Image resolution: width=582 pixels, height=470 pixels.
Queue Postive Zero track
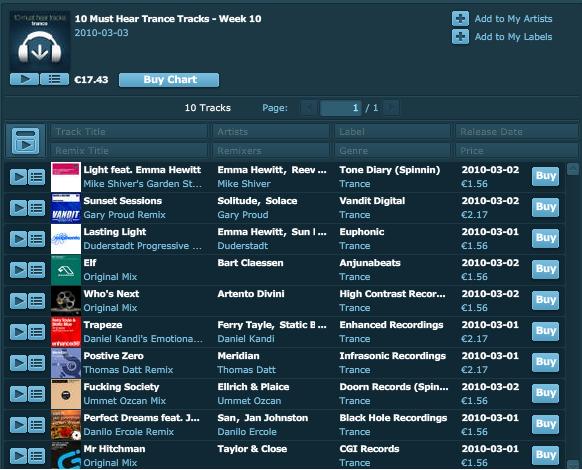pos(37,363)
